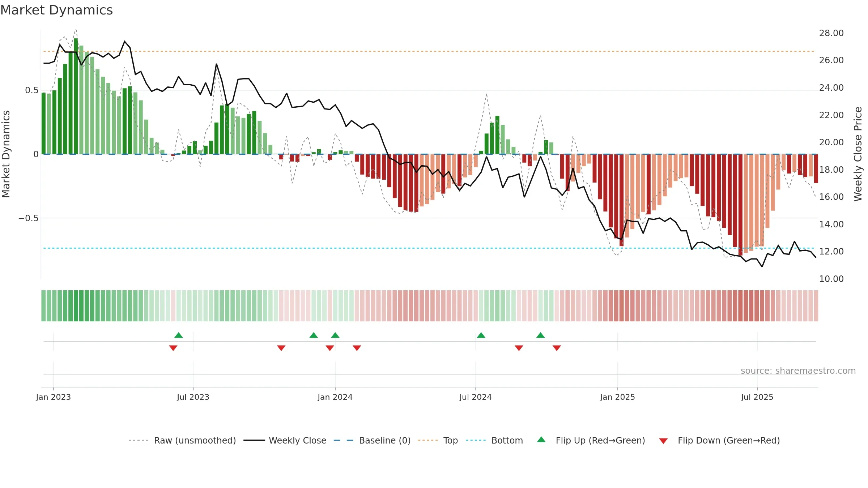This screenshot has height=488, width=868.
Task: Select the green flip-up marker just after Jul 2024
Action: [x=481, y=335]
